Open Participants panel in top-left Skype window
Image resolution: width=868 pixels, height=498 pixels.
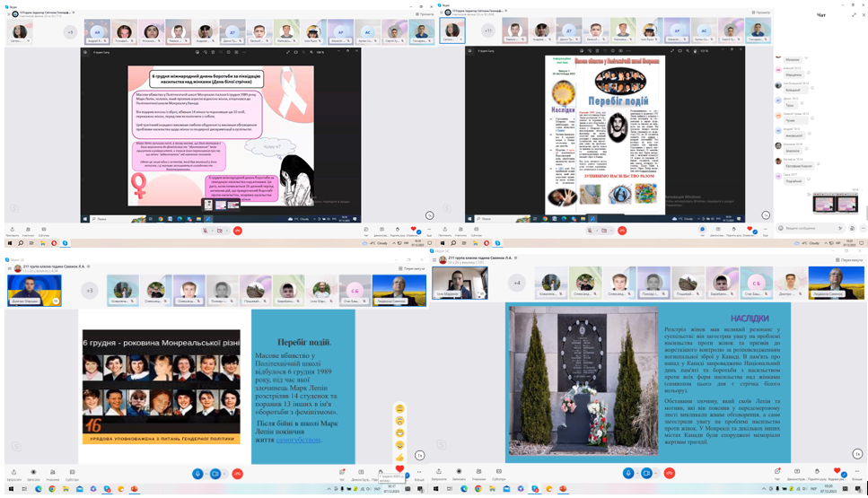(28, 231)
